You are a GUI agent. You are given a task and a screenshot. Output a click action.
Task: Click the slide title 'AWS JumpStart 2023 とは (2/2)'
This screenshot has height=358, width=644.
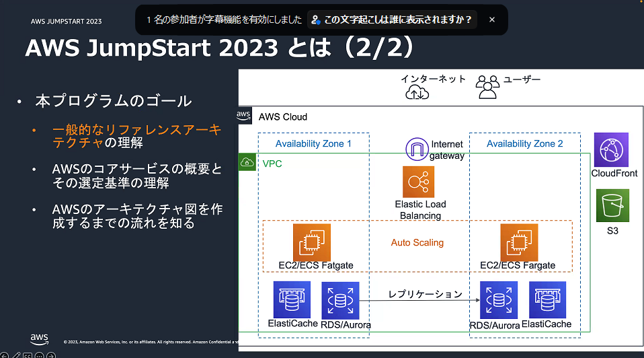[220, 47]
